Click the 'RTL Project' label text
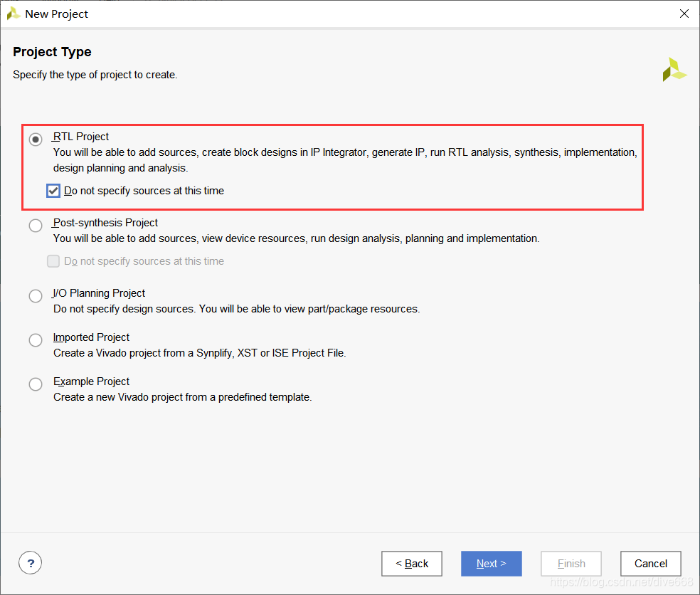The width and height of the screenshot is (700, 595). coord(81,137)
